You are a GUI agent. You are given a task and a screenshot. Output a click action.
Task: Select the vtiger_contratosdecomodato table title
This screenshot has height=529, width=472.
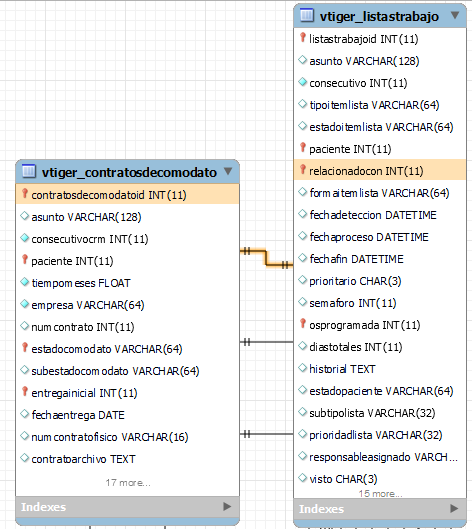129,172
